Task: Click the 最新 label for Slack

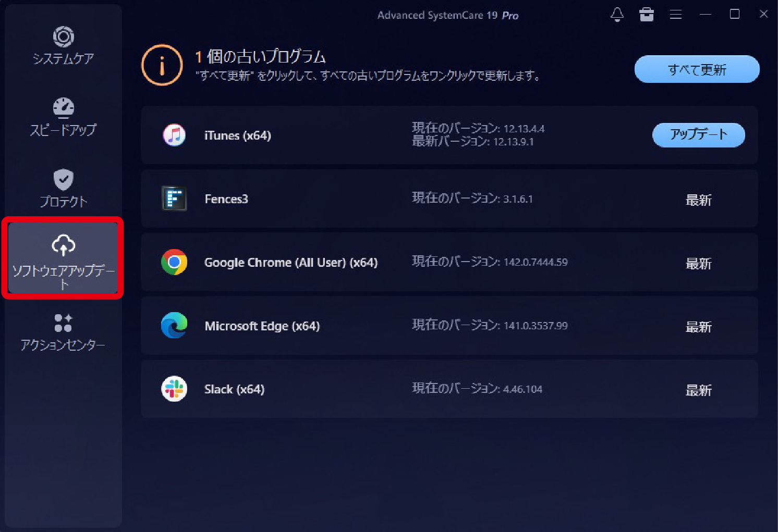Action: (699, 390)
